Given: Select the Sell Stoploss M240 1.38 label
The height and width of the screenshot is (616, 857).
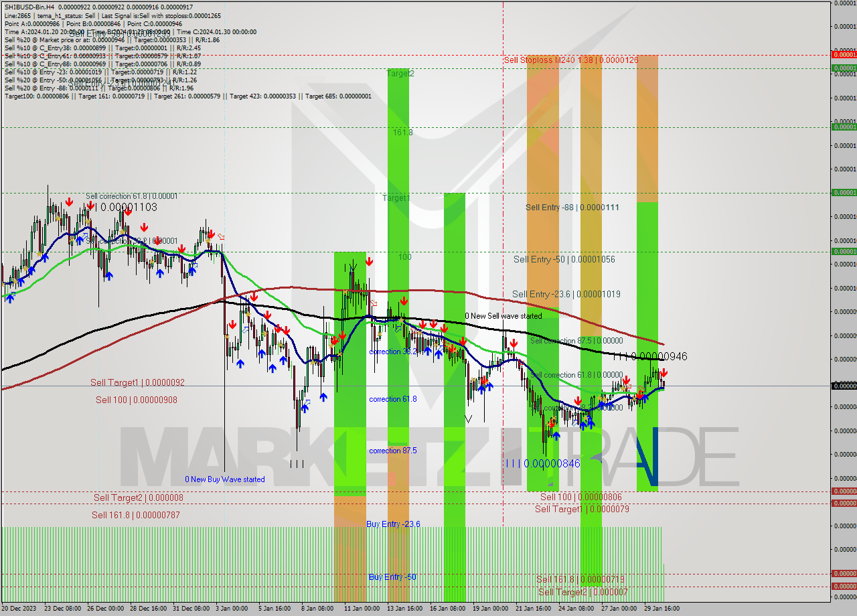Looking at the screenshot, I should [571, 60].
